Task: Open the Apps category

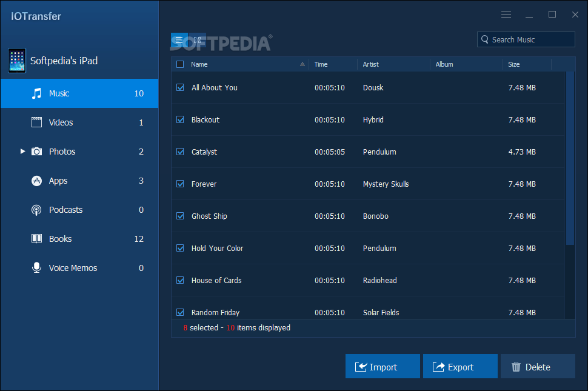Action: (x=79, y=181)
